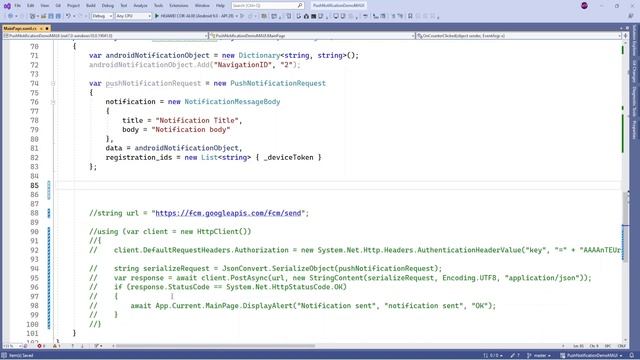
Task: Click line number 85 in the gutter
Action: coord(34,185)
